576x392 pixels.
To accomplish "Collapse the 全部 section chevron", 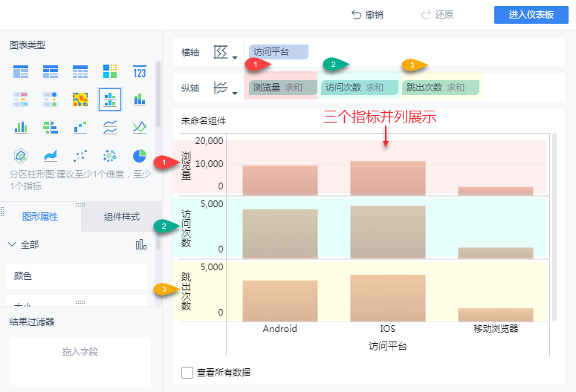I will [12, 244].
